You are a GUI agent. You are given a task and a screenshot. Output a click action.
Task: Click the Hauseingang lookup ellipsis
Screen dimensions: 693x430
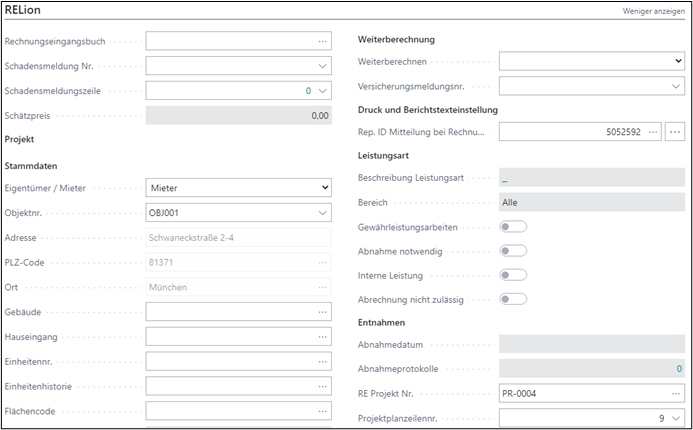tap(322, 336)
